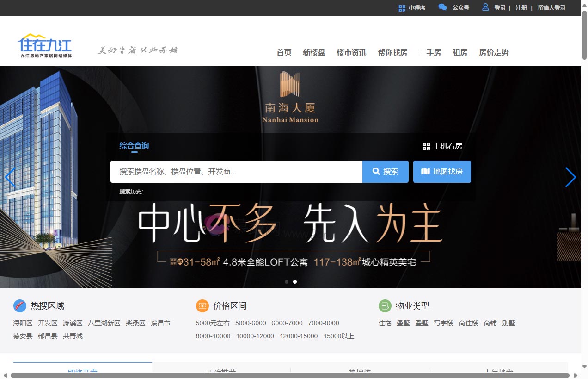
Task: Open the 小程序 mini-program icon
Action: coord(401,7)
